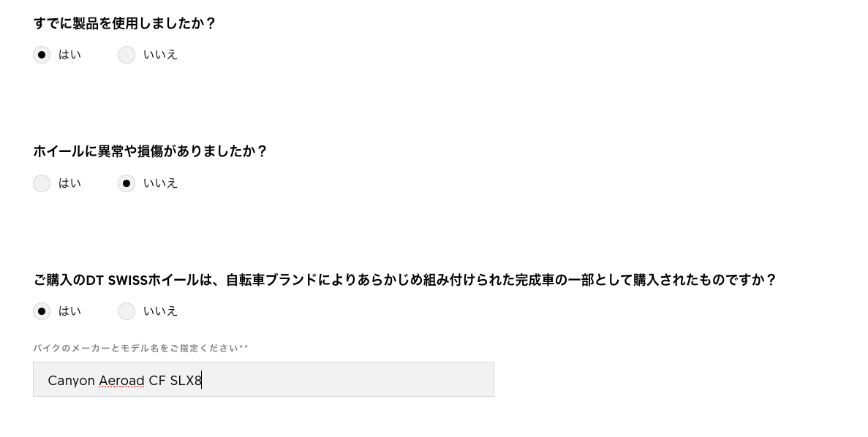
Task: Click いいえ label text under ホイールに異常や損傷 question
Action: [x=160, y=183]
